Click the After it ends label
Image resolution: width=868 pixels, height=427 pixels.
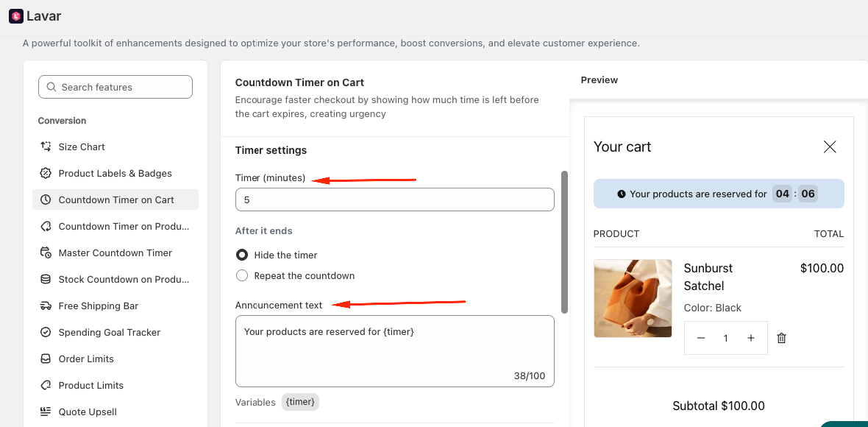tap(263, 230)
